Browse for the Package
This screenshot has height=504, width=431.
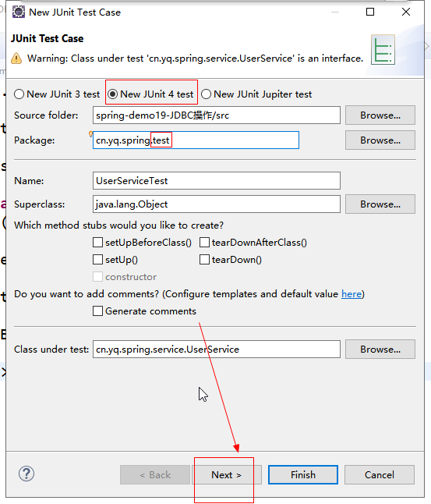pos(380,140)
